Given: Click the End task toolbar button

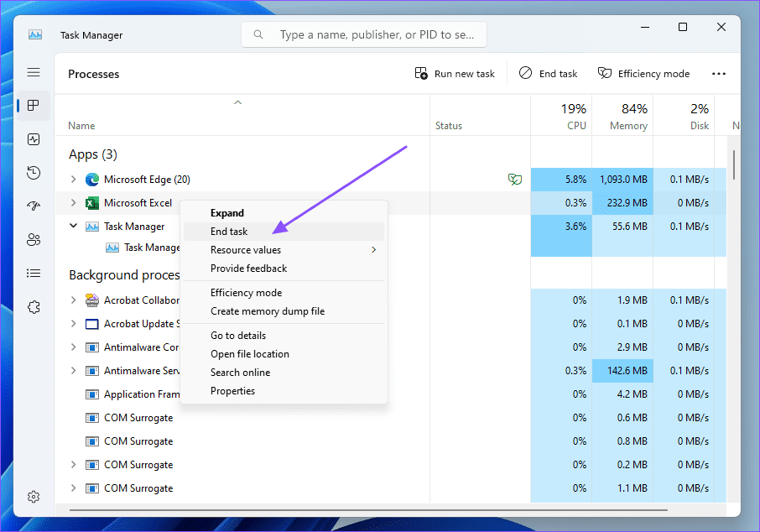Looking at the screenshot, I should tap(549, 74).
